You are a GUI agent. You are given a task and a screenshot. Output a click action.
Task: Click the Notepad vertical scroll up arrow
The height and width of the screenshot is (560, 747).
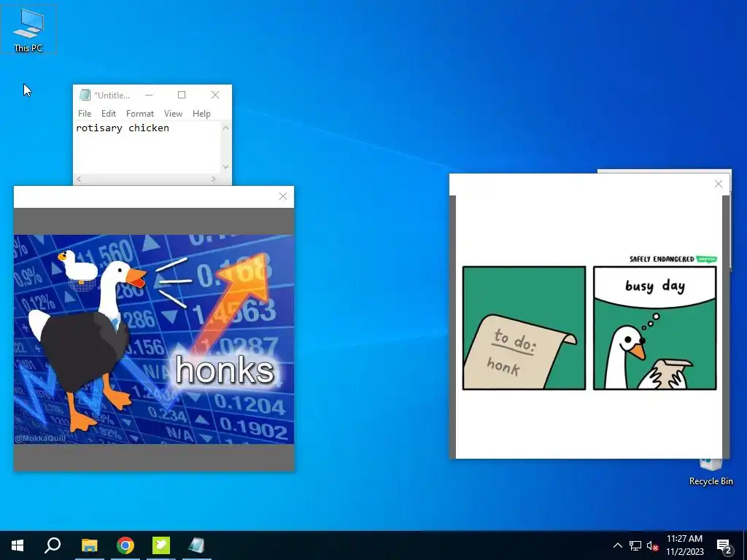click(226, 128)
